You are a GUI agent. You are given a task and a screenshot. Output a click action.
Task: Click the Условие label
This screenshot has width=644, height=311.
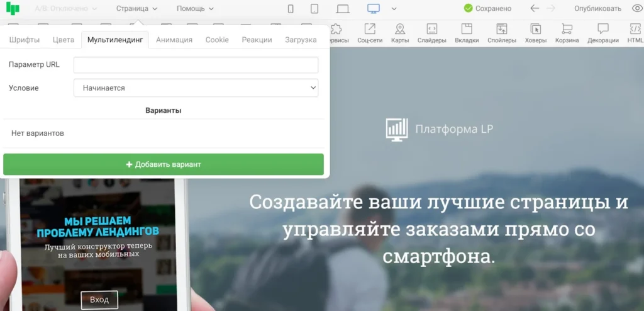pos(23,88)
